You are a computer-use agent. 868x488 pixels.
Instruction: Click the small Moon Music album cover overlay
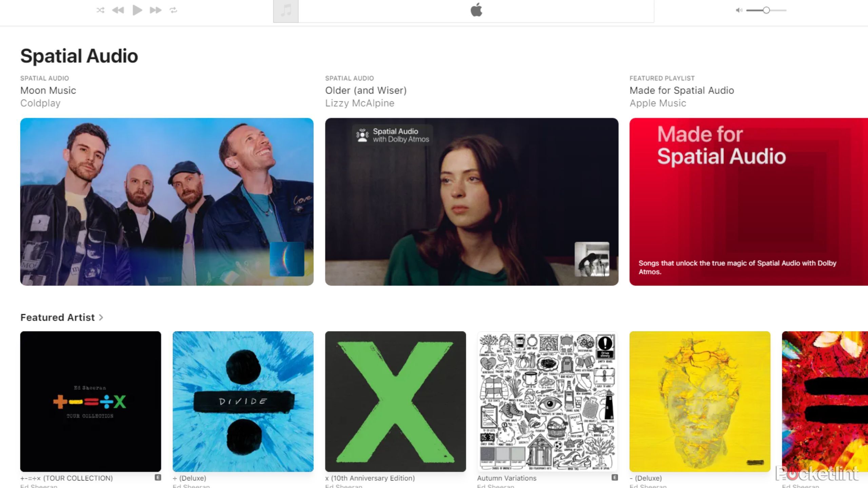287,259
